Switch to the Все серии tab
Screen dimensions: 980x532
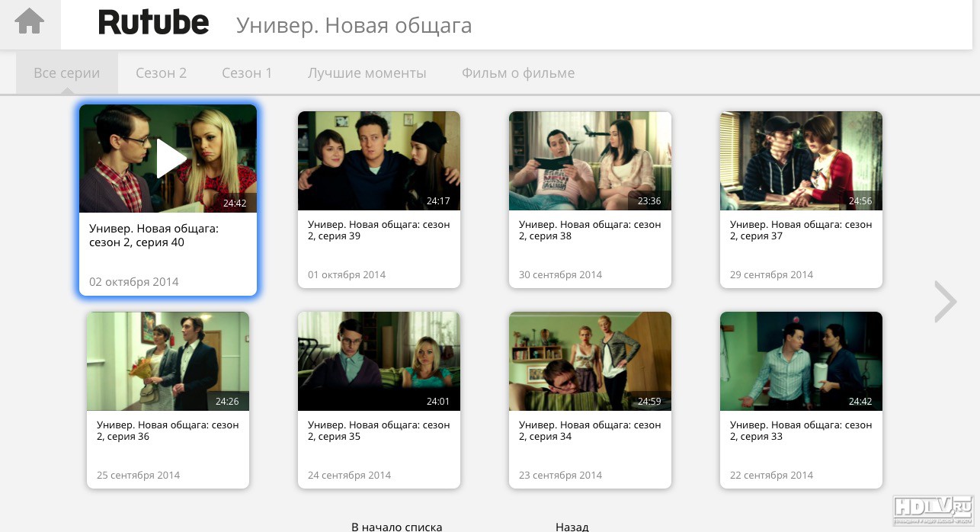click(x=67, y=74)
